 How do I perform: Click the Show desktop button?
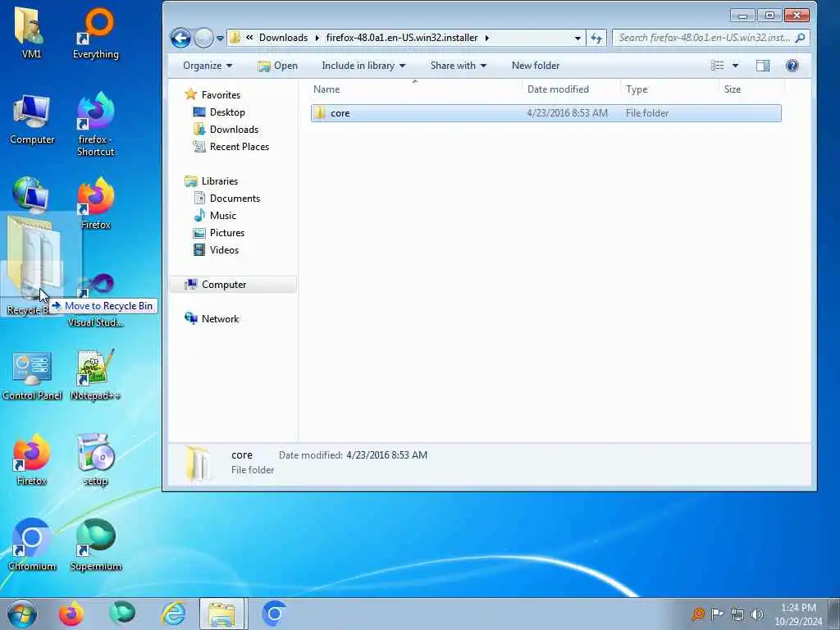click(834, 614)
